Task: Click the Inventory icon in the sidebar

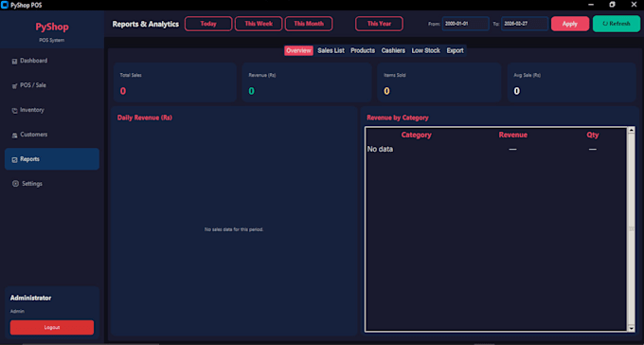Action: tap(14, 111)
